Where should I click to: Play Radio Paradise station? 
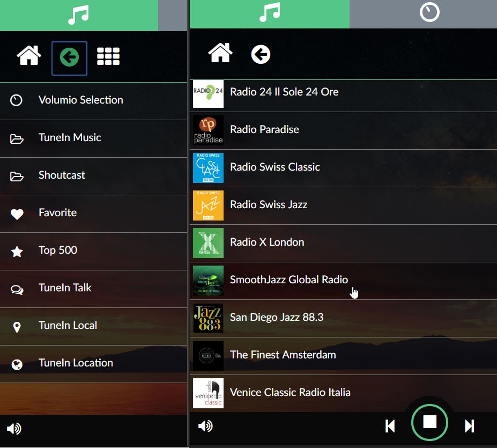click(x=343, y=131)
